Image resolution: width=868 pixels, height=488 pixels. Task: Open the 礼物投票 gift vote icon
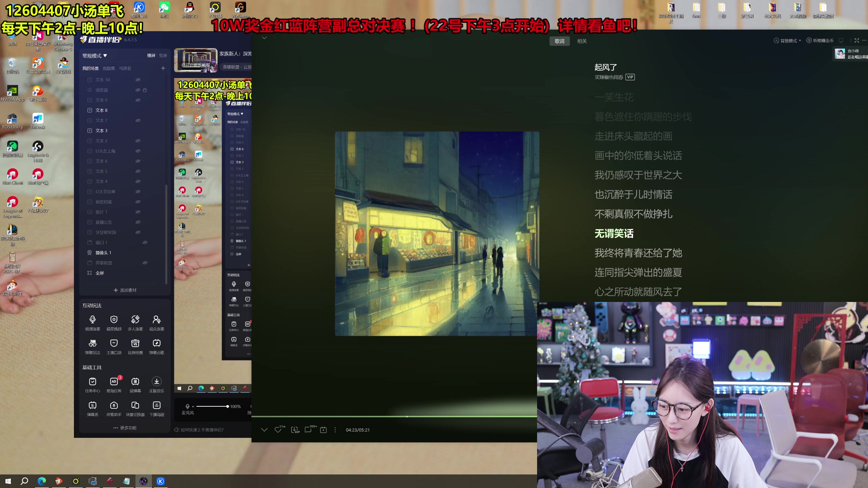coord(135,346)
